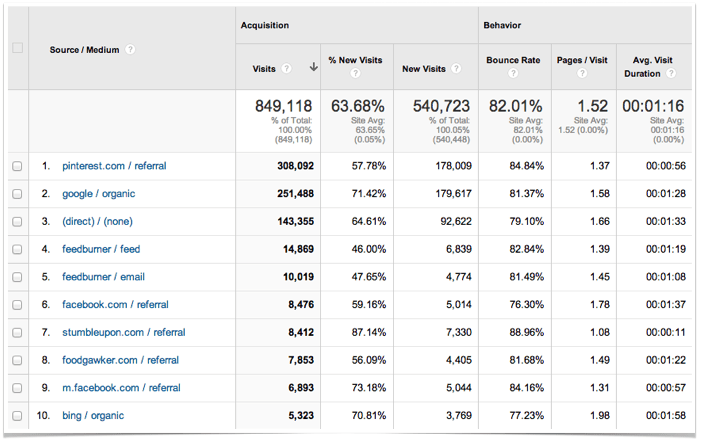This screenshot has height=443, width=701.
Task: Open the stumbleupon.com / referral link
Action: click(x=123, y=332)
